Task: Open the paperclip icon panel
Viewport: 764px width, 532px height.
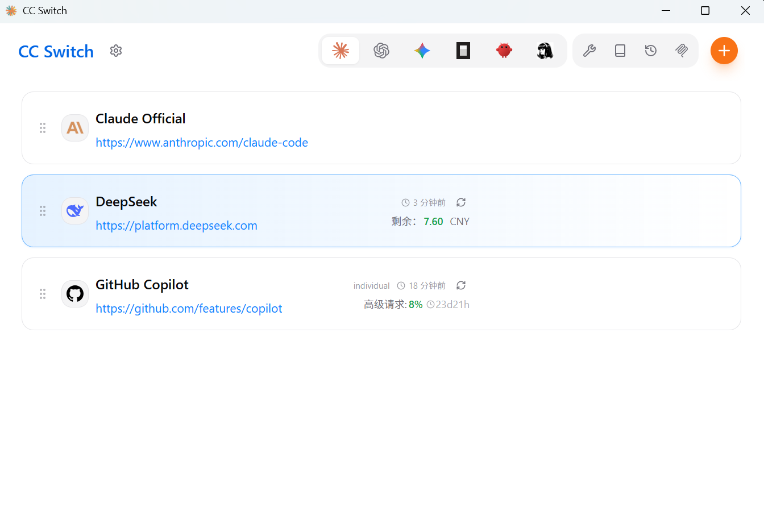Action: pos(682,51)
